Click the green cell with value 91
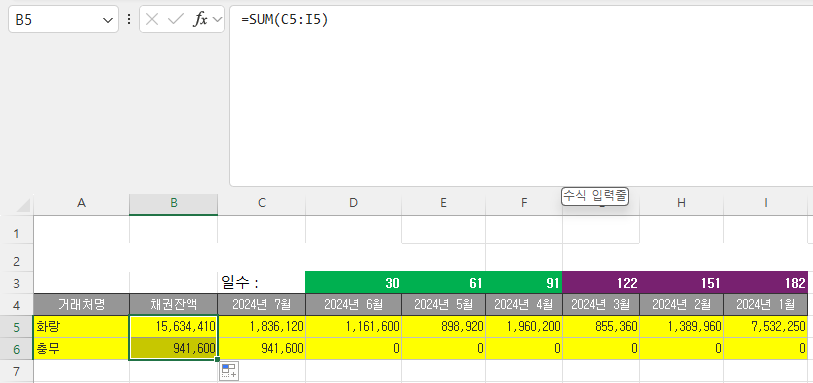The height and width of the screenshot is (383, 813). tap(524, 283)
